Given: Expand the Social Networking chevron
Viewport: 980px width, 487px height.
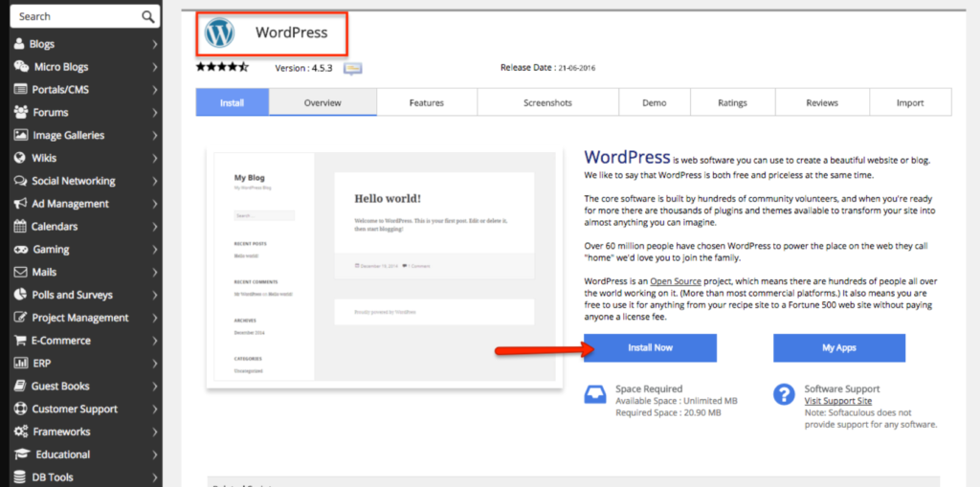Looking at the screenshot, I should pyautogui.click(x=154, y=181).
